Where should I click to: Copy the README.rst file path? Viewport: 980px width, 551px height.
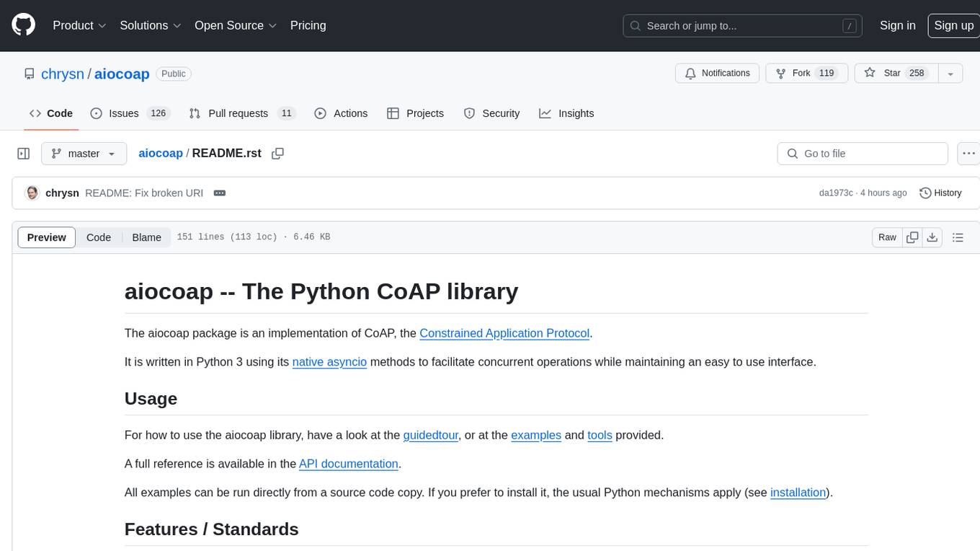click(x=277, y=154)
